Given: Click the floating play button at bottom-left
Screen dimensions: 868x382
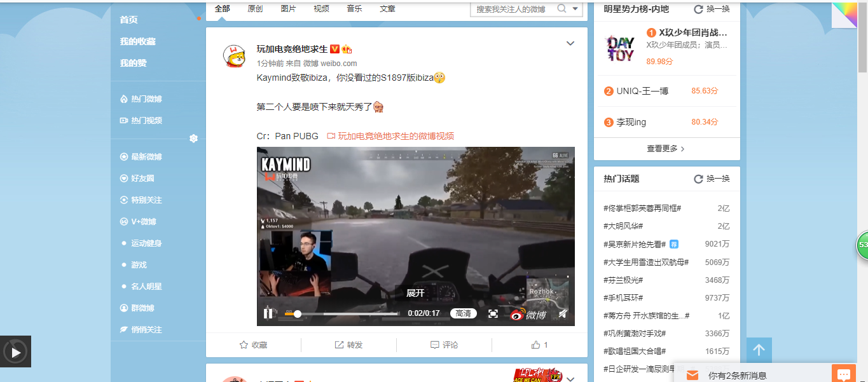Looking at the screenshot, I should [15, 351].
